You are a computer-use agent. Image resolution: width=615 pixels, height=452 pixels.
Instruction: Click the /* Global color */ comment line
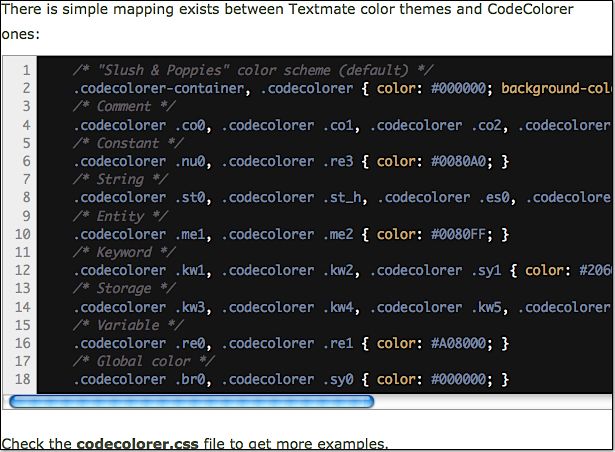[144, 361]
